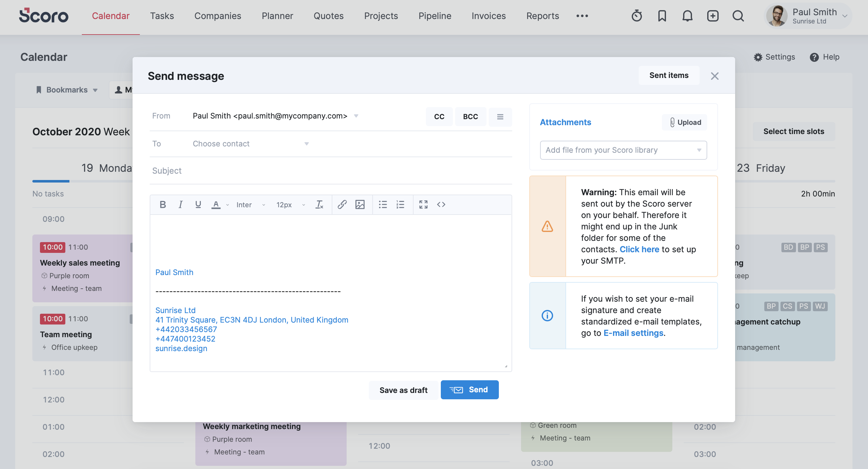Open the Companies tab
The image size is (868, 469).
tap(218, 16)
